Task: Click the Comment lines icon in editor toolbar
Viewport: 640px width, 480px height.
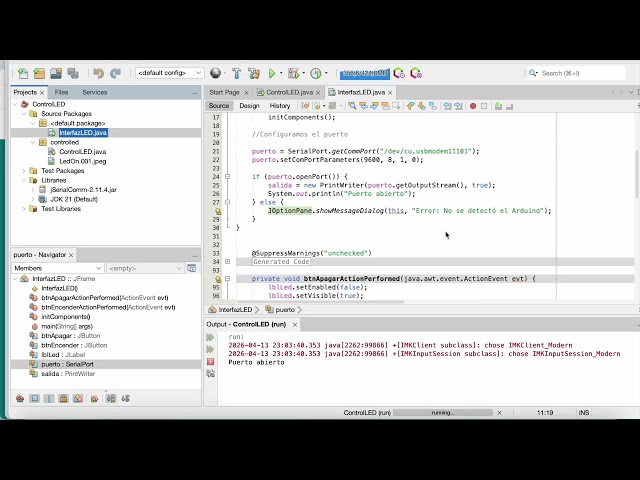Action: [x=498, y=106]
